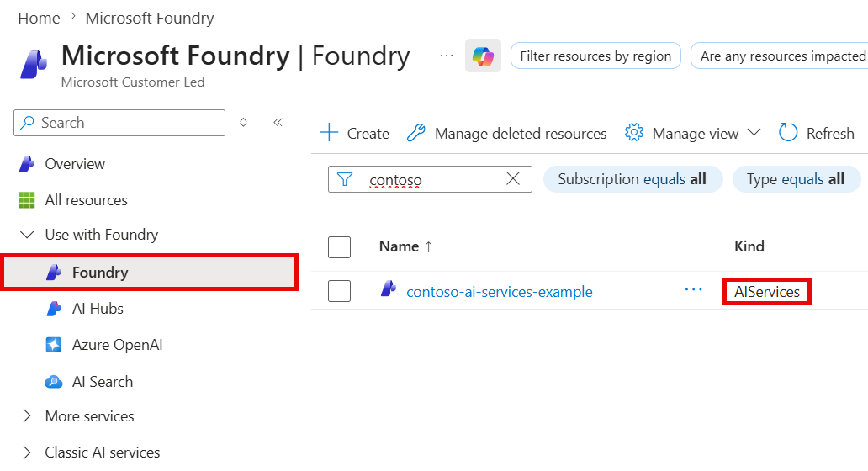Click the Create plus icon
This screenshot has height=471, width=868.
(x=329, y=133)
